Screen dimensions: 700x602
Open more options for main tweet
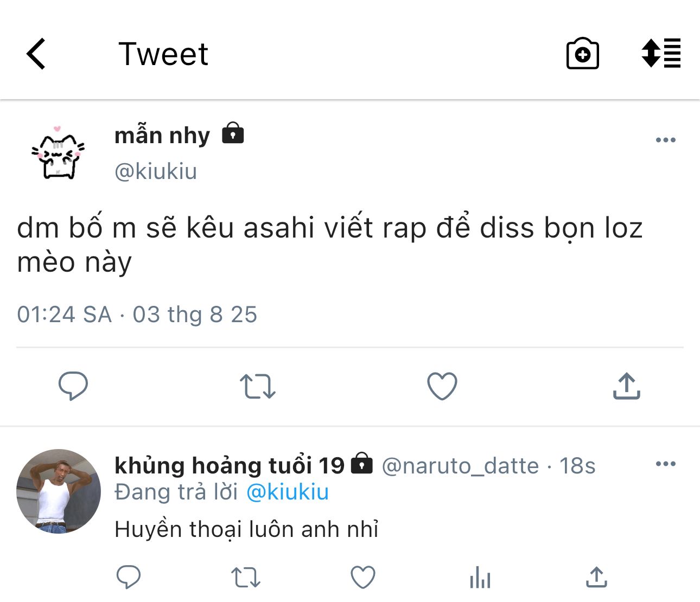665,140
